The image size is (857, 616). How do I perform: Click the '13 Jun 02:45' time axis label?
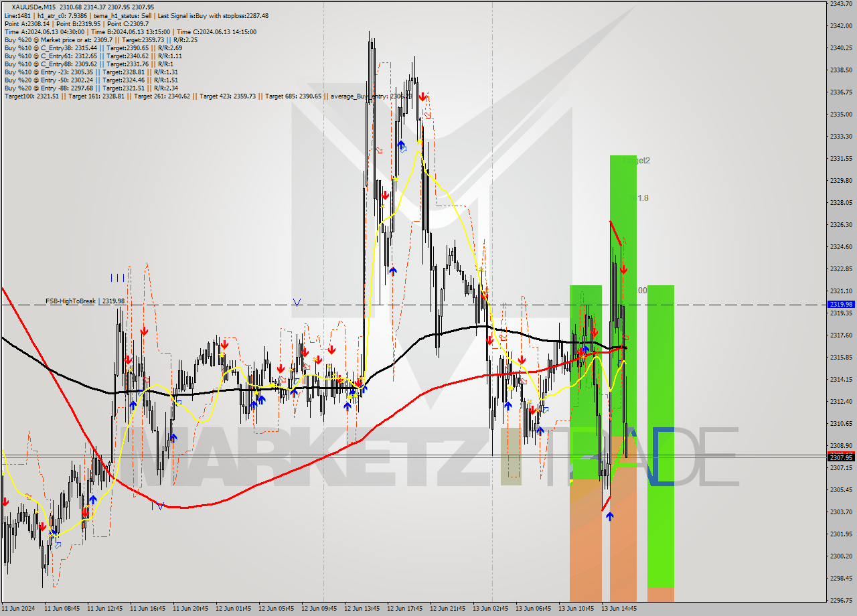click(489, 609)
